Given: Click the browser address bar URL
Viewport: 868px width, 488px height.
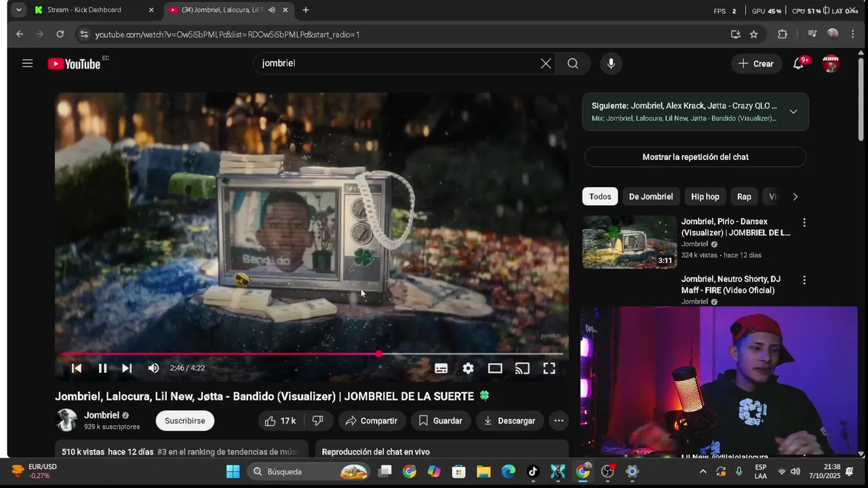Looking at the screenshot, I should tap(227, 35).
